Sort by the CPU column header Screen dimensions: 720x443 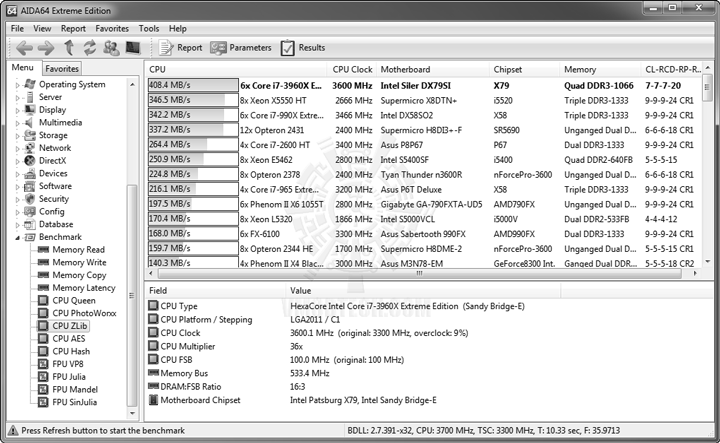236,69
